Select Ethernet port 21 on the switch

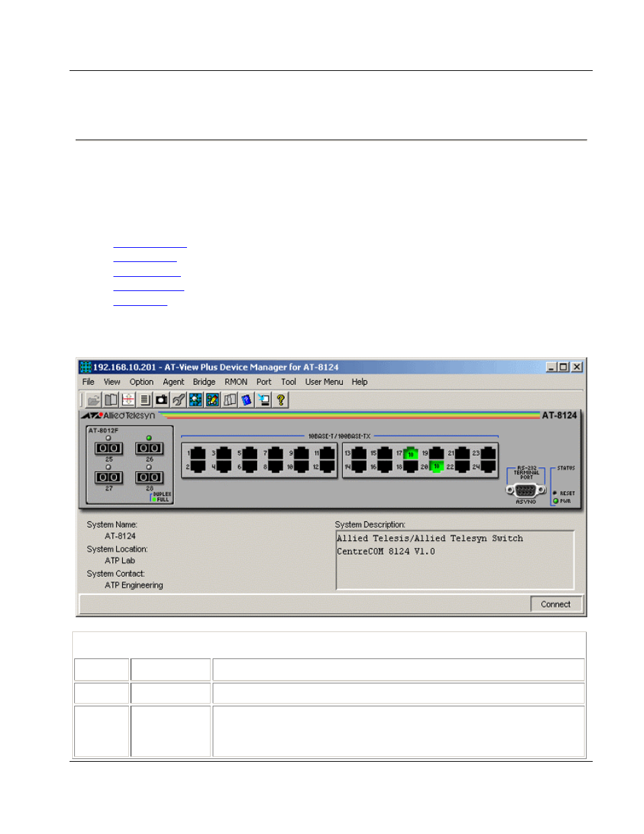(x=462, y=453)
